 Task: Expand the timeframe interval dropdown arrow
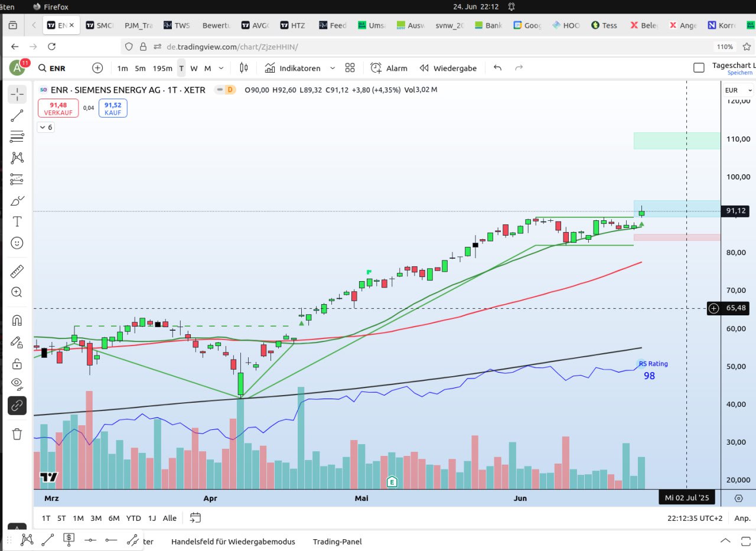tap(221, 68)
